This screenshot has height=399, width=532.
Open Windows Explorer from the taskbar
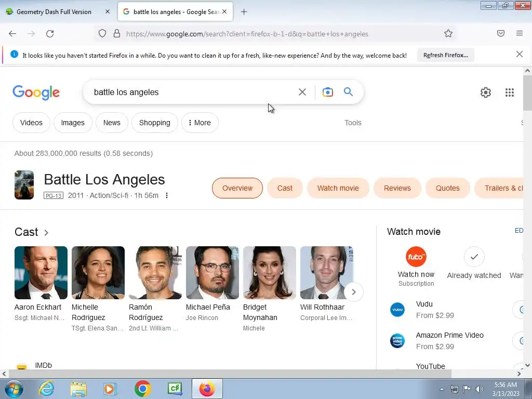(79, 389)
